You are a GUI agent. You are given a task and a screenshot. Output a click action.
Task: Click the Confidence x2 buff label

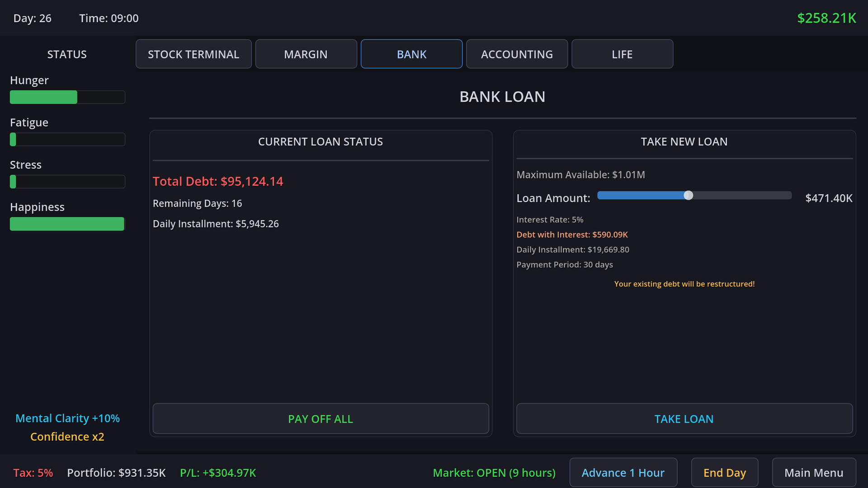pos(67,437)
